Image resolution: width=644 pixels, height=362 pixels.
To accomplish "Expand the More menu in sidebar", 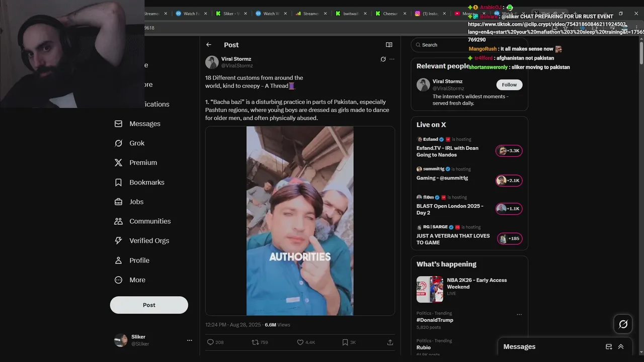I will [137, 280].
